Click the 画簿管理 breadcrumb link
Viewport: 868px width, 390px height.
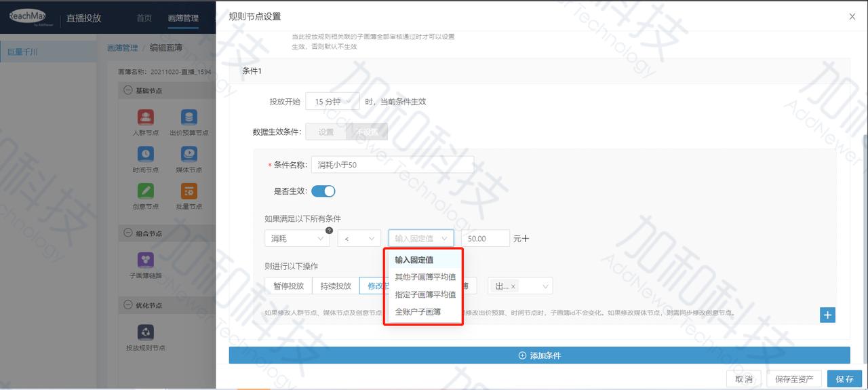[x=123, y=48]
